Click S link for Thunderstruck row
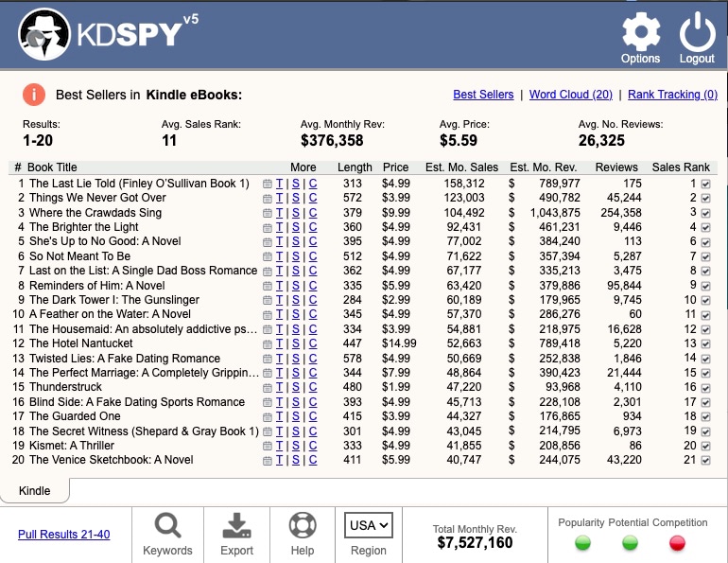 [x=296, y=387]
